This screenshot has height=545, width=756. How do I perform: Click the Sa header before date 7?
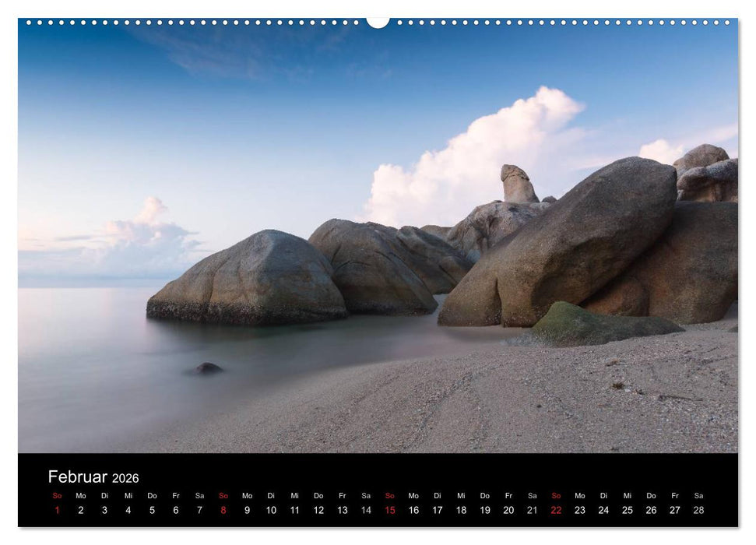[199, 494]
